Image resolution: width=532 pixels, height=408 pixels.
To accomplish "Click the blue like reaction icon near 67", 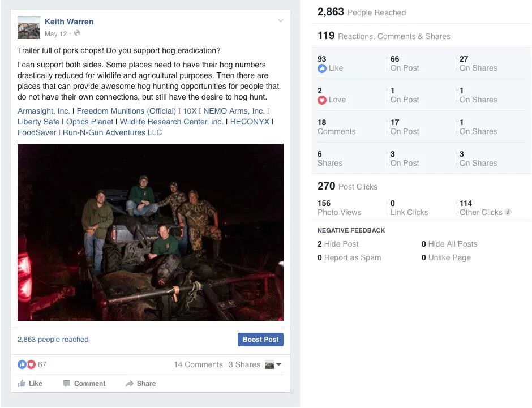I will click(22, 364).
